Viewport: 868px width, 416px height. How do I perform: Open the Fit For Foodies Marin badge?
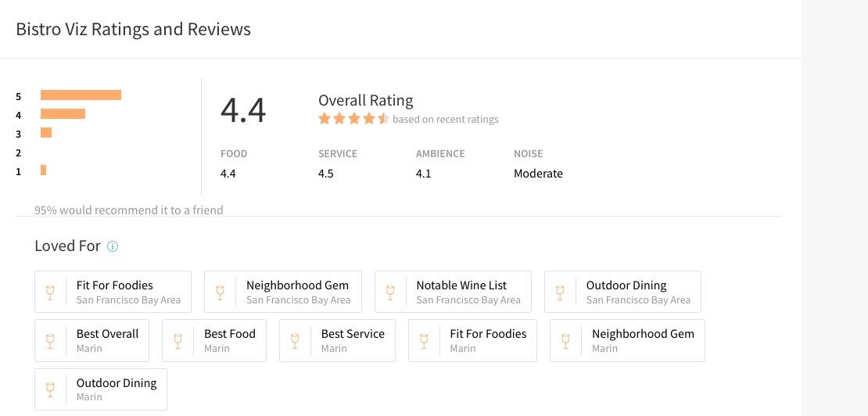click(x=488, y=340)
